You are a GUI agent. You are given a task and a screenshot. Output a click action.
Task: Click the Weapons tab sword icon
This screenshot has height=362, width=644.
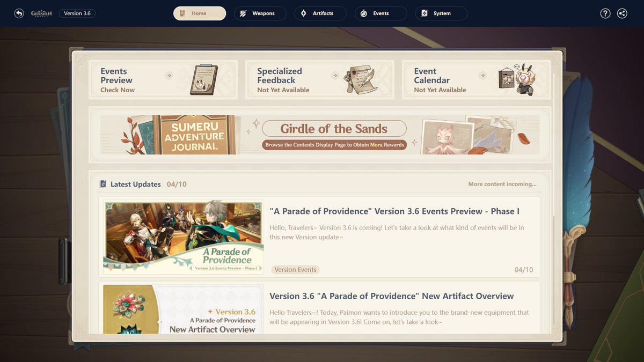243,13
